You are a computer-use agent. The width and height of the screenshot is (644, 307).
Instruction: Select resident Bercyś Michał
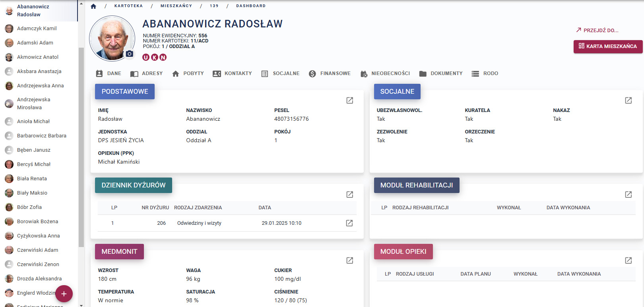pos(39,164)
